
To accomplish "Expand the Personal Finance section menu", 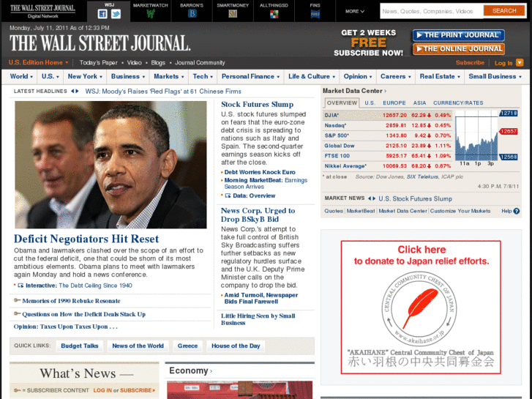I will tap(250, 76).
